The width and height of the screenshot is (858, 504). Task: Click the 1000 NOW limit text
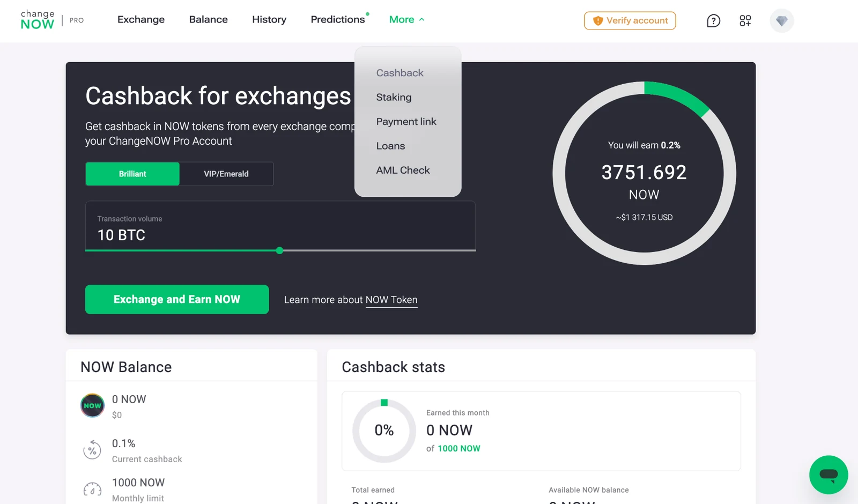tap(458, 448)
